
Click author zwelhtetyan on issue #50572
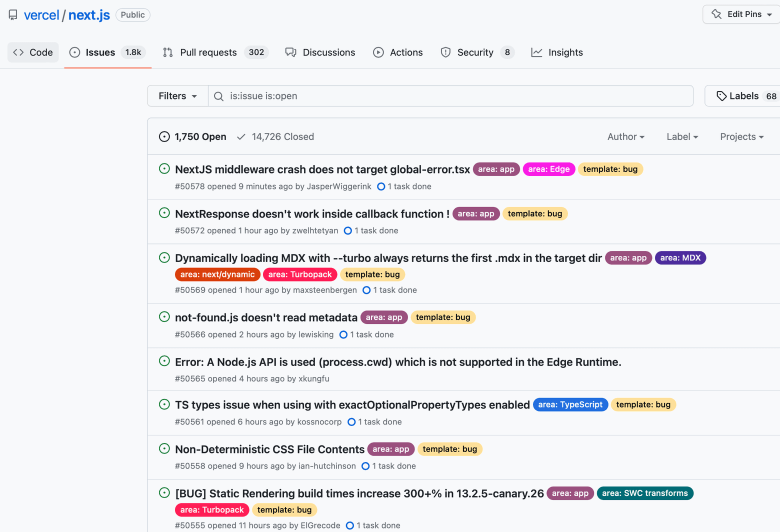(x=315, y=230)
